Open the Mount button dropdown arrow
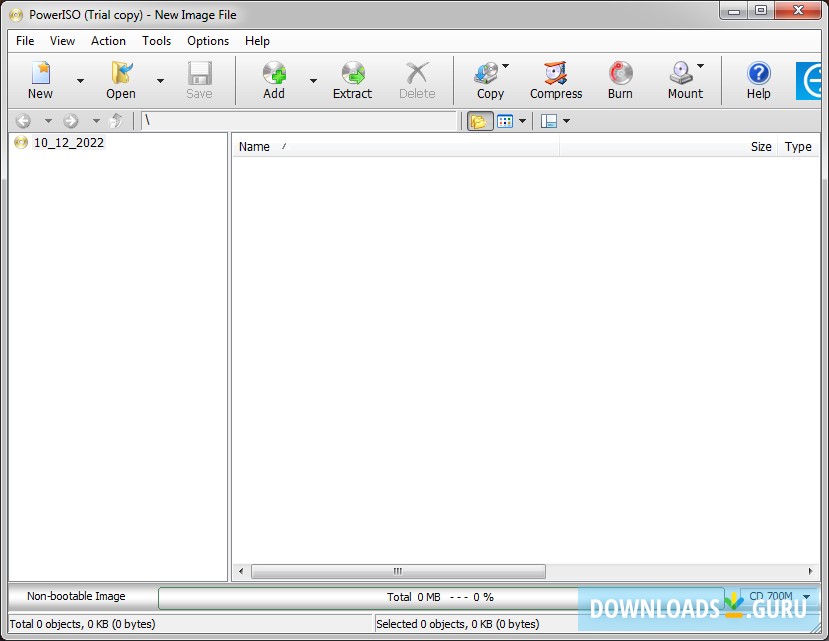The height and width of the screenshot is (641, 829). coord(701,66)
